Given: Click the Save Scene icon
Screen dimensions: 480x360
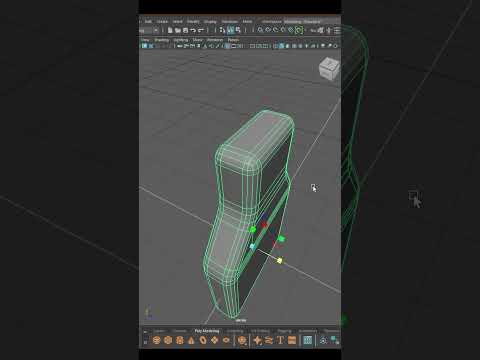Looking at the screenshot, I should tap(185, 30).
